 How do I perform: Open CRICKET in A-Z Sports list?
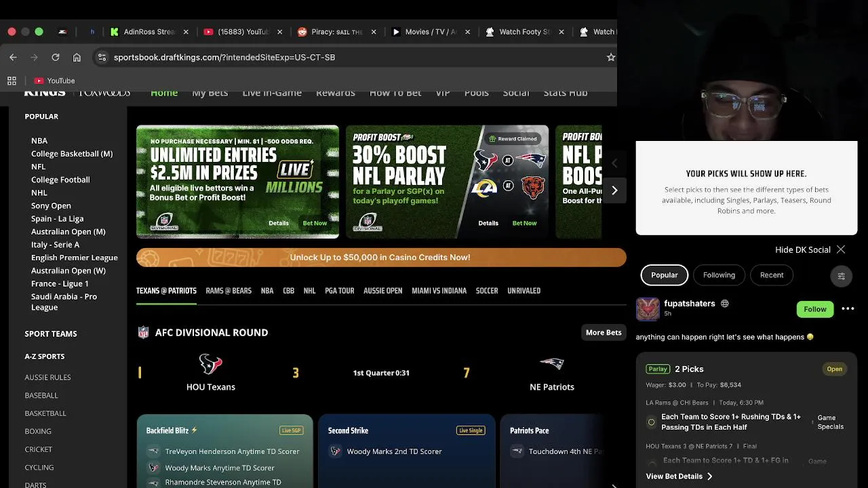pyautogui.click(x=39, y=449)
